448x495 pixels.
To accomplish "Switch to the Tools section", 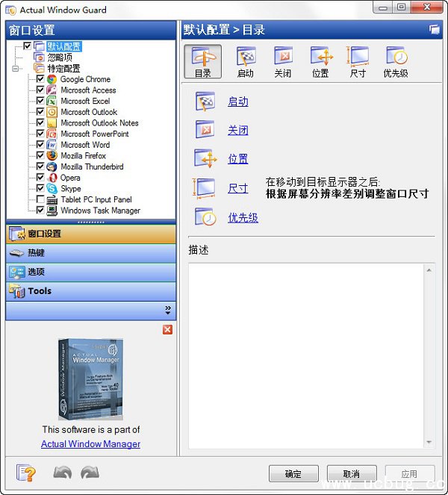I will pyautogui.click(x=90, y=291).
